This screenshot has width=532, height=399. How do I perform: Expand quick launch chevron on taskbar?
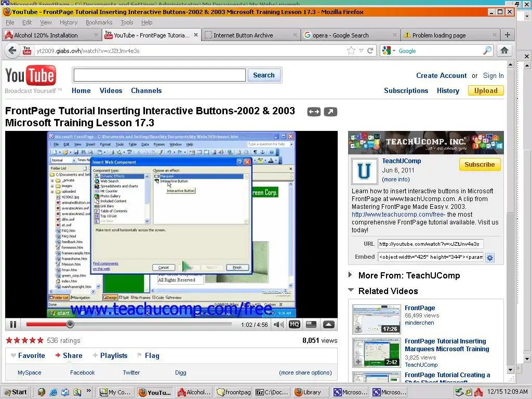click(88, 391)
